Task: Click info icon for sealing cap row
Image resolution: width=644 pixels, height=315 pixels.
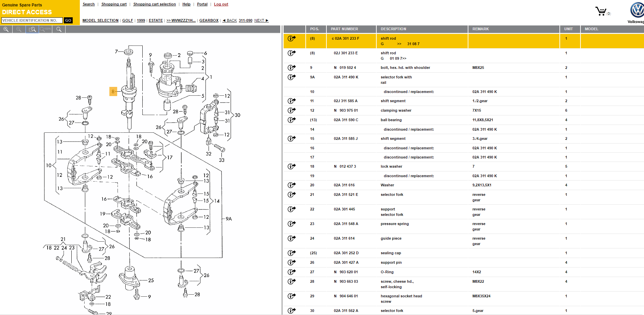Action: click(x=291, y=253)
